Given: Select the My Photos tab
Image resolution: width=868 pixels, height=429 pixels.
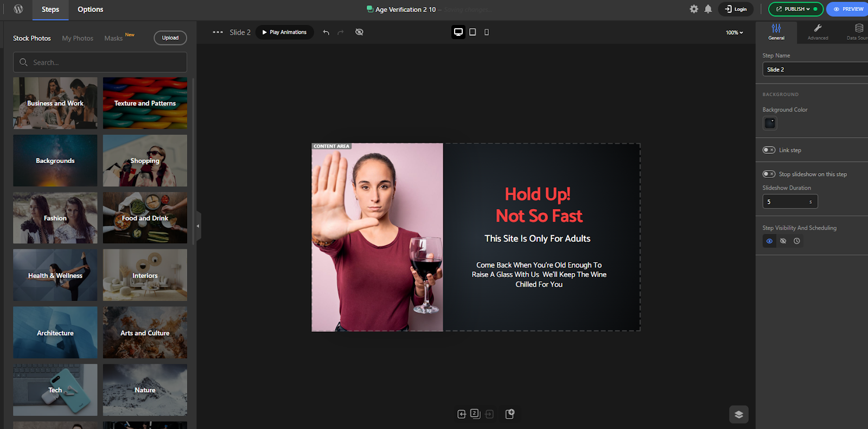Looking at the screenshot, I should [78, 39].
